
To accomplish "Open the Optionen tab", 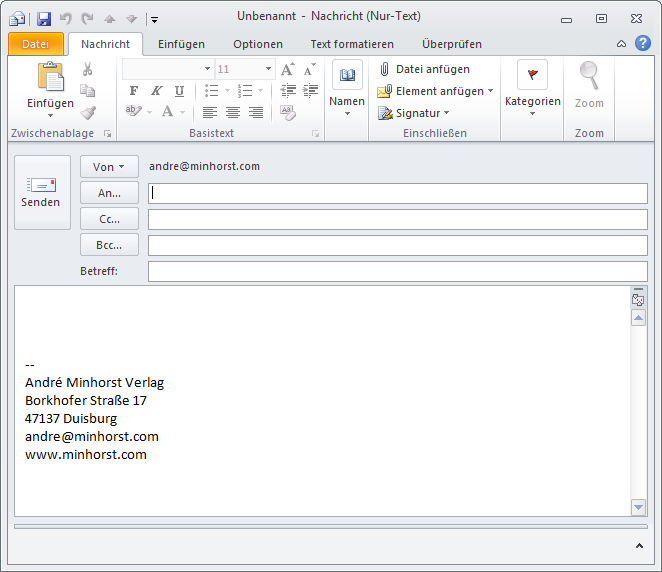I will point(258,44).
